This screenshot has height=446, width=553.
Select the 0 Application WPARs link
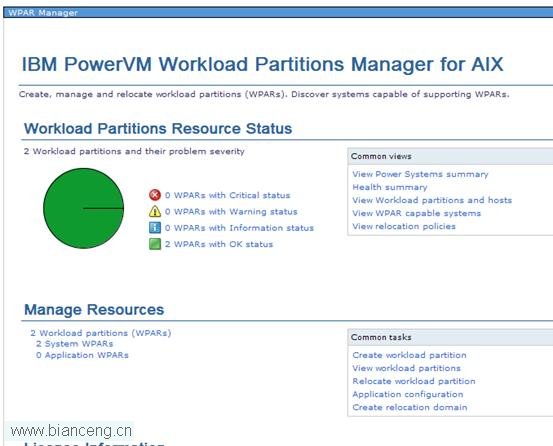[82, 355]
